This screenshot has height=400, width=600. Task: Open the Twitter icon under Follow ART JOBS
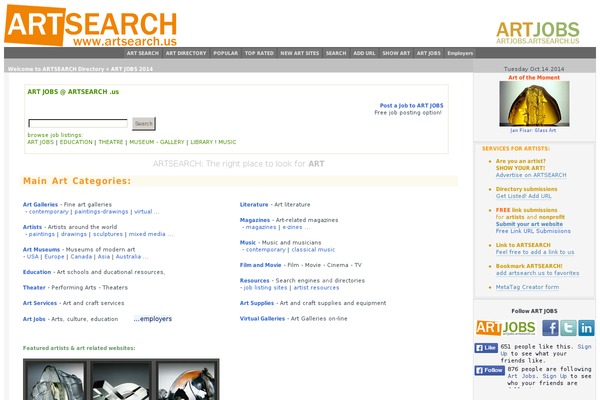click(568, 328)
